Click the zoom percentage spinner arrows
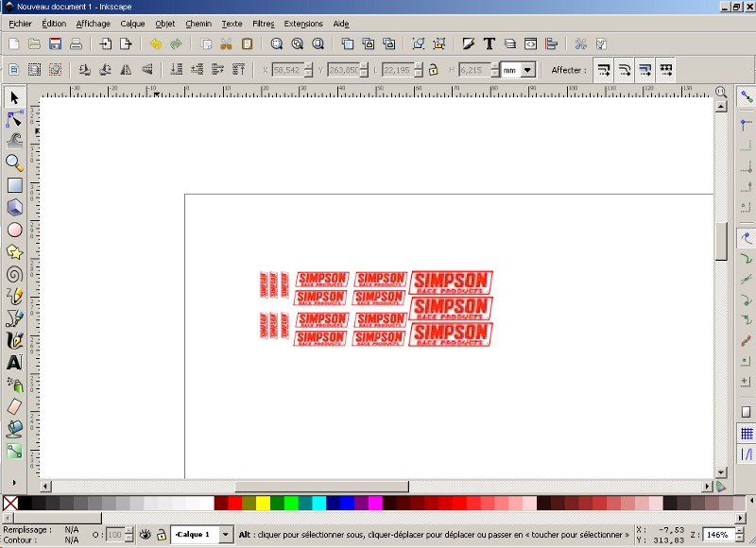This screenshot has width=756, height=548. (739, 535)
